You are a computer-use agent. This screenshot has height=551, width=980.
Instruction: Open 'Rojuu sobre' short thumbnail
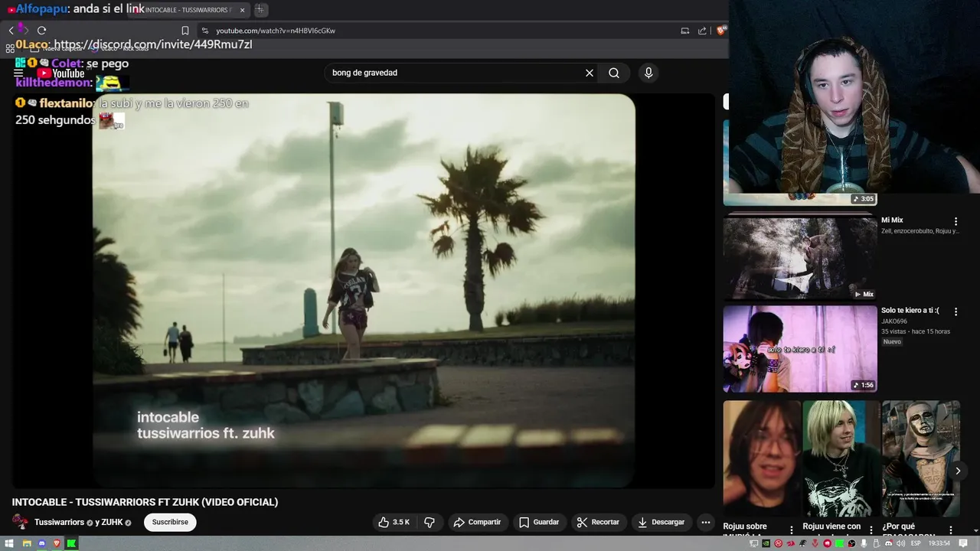click(762, 459)
